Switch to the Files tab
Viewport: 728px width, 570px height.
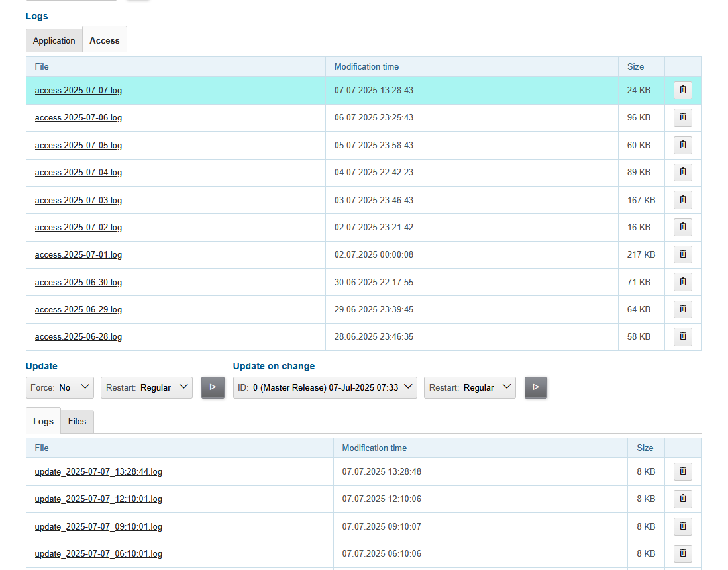pyautogui.click(x=77, y=421)
